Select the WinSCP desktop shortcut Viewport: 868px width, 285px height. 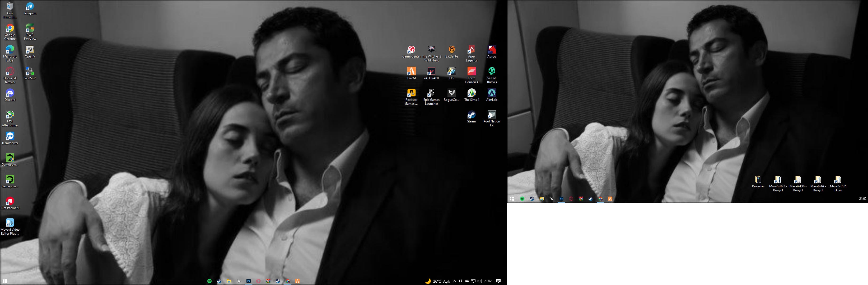30,73
